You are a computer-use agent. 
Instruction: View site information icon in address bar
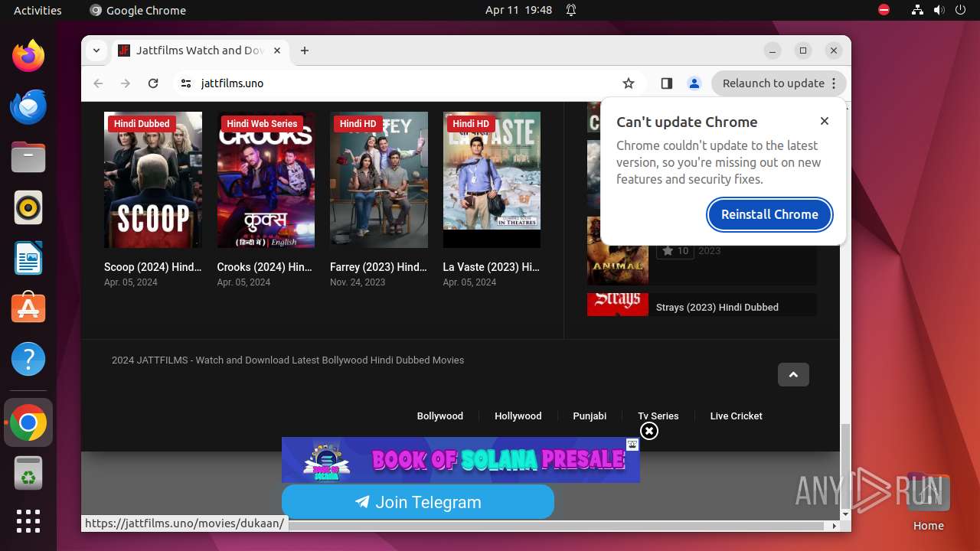(186, 83)
